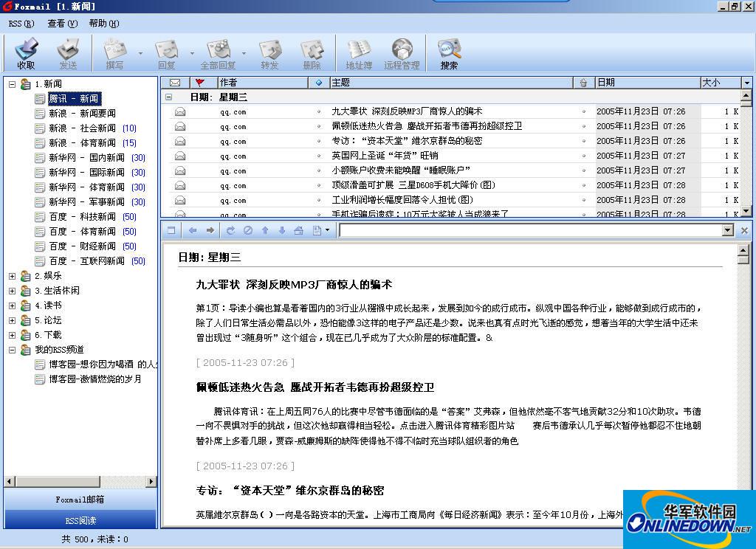Sort messages by 主题 column header
The image size is (756, 549).
click(450, 83)
